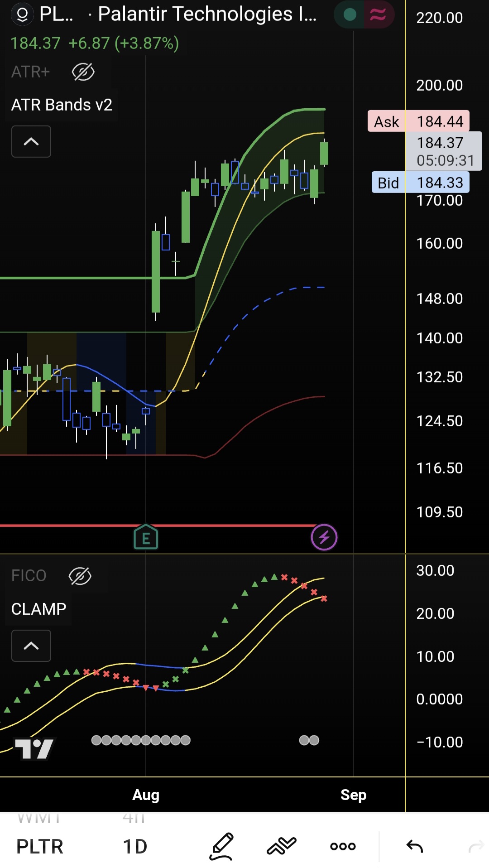This screenshot has width=489, height=868.
Task: Open the PLTR symbol search button
Action: tap(40, 846)
